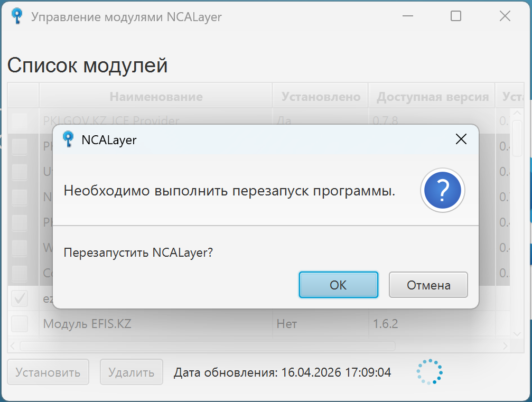Select Модуль EFIS.KZ row name
Image resolution: width=532 pixels, height=402 pixels.
[87, 324]
